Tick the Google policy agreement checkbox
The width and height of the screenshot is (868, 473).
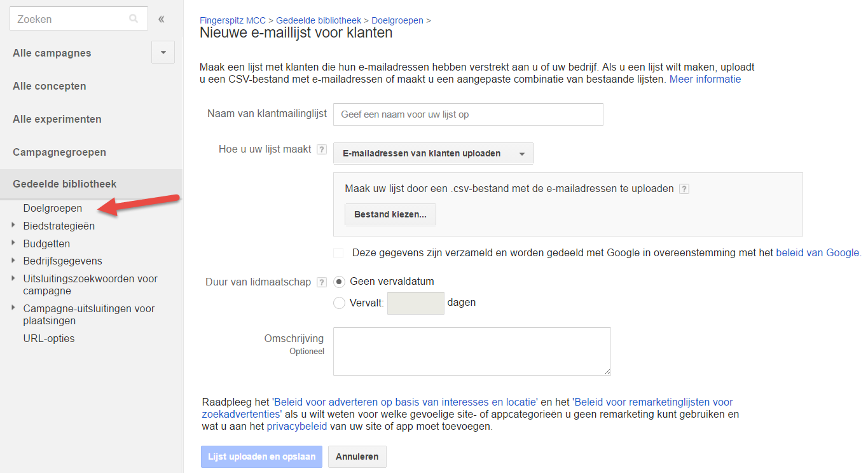pyautogui.click(x=338, y=253)
